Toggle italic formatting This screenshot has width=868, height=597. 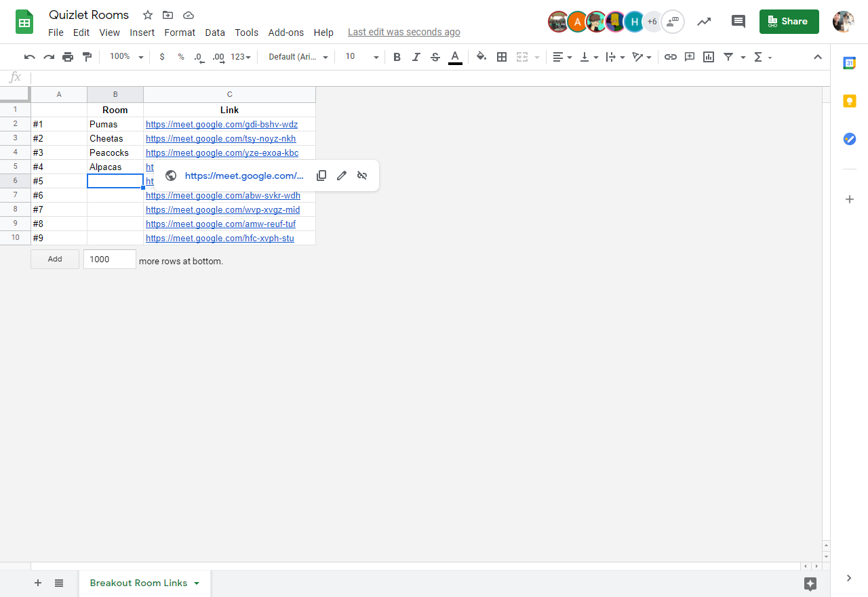click(x=416, y=57)
